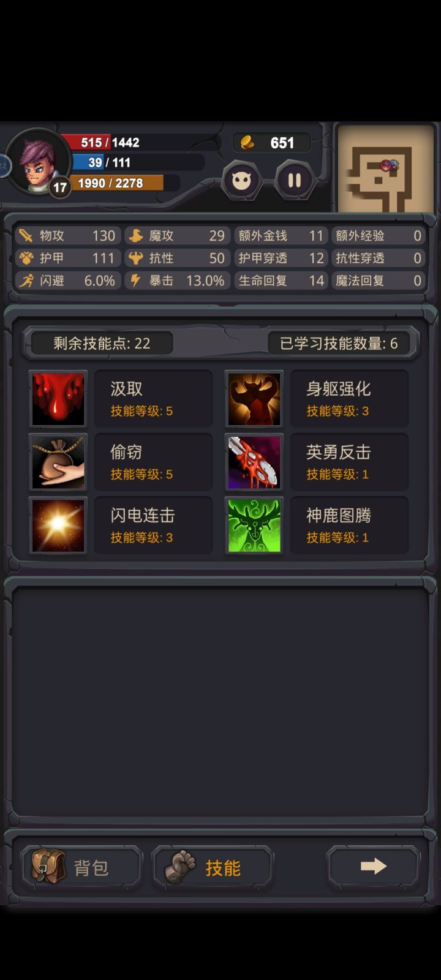Tap the 汲取 blood drain skill icon
441x980 pixels.
58,399
